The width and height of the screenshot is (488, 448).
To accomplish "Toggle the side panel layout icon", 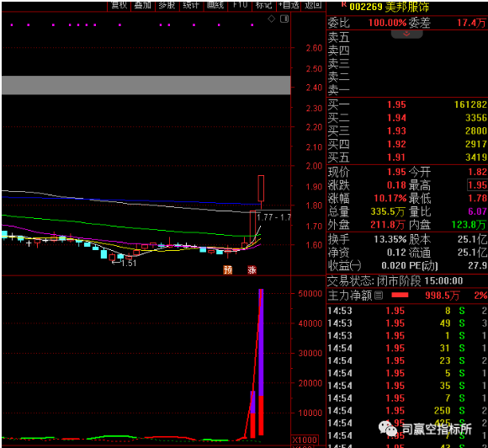I will [284, 19].
